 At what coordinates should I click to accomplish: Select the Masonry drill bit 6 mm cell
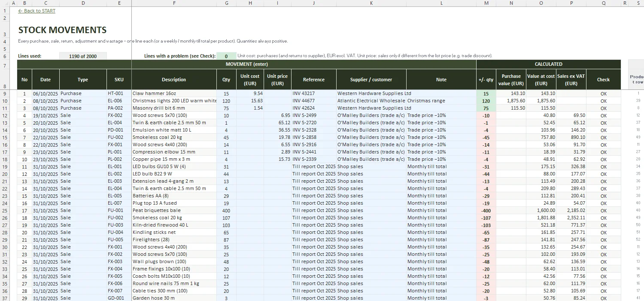coord(174,108)
